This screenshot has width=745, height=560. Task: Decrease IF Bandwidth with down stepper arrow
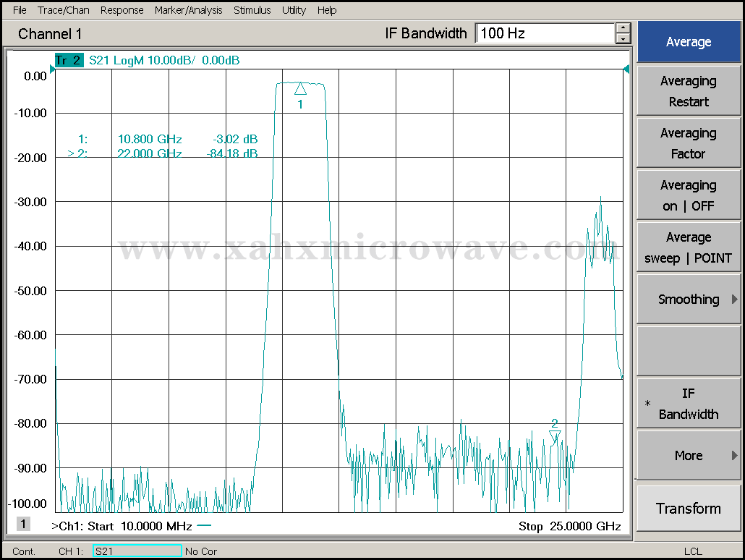(x=623, y=39)
